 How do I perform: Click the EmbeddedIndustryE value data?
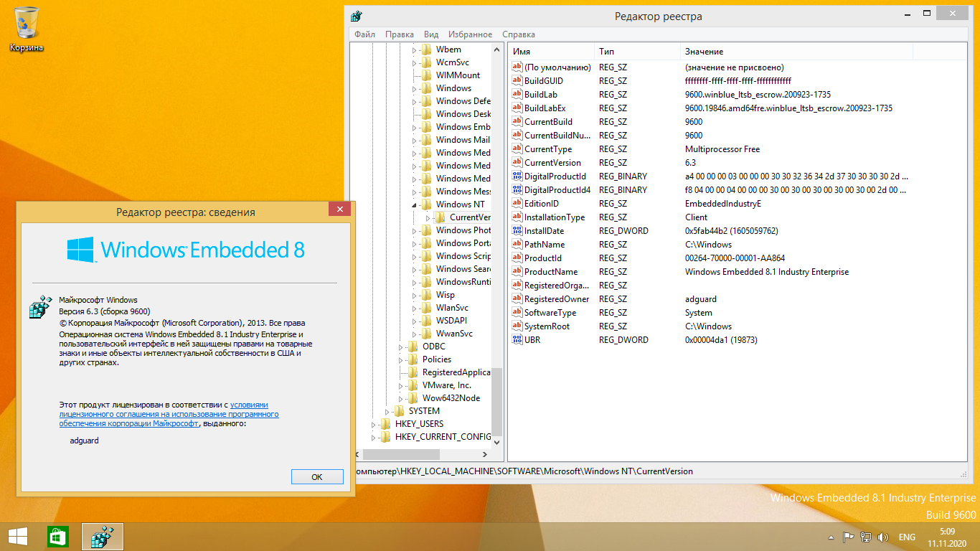pyautogui.click(x=722, y=203)
